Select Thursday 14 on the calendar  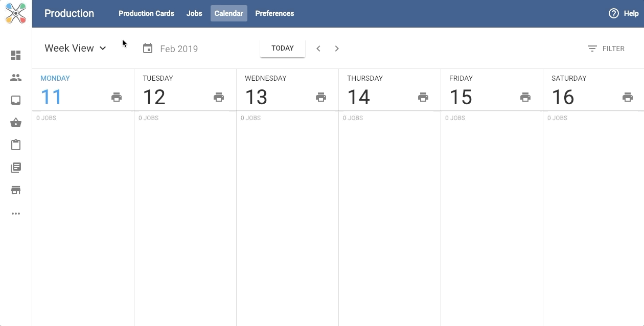point(360,97)
